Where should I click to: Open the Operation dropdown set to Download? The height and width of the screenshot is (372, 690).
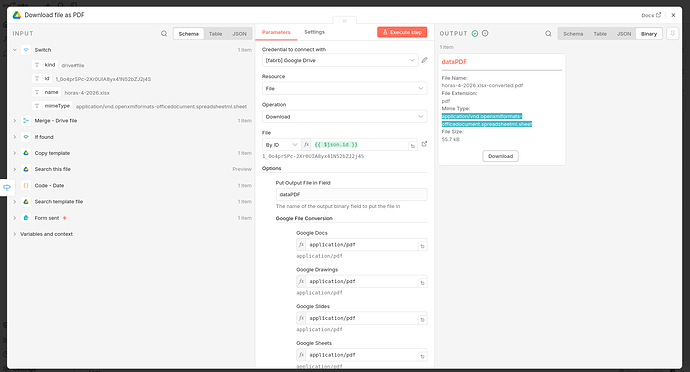(345, 117)
